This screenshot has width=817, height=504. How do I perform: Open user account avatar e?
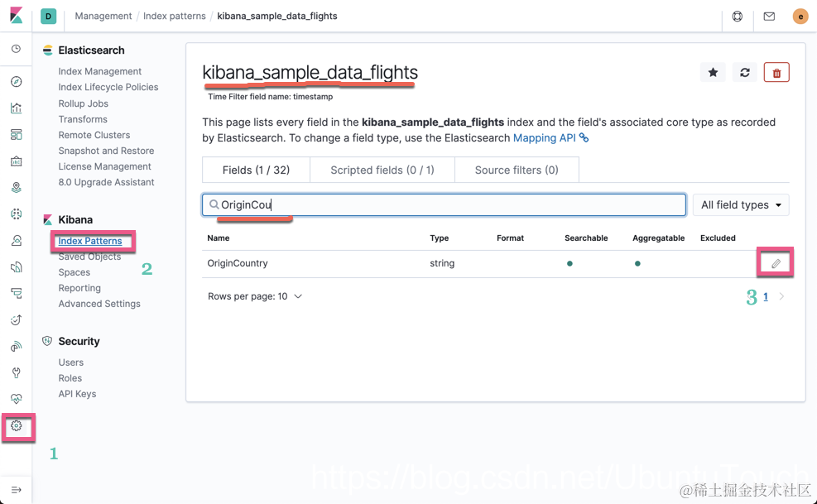(x=800, y=17)
